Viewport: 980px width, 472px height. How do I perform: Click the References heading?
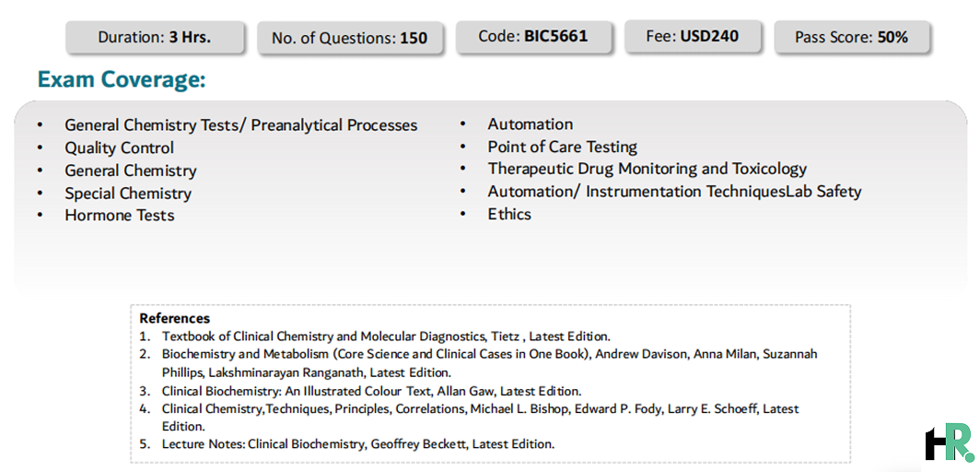point(174,318)
